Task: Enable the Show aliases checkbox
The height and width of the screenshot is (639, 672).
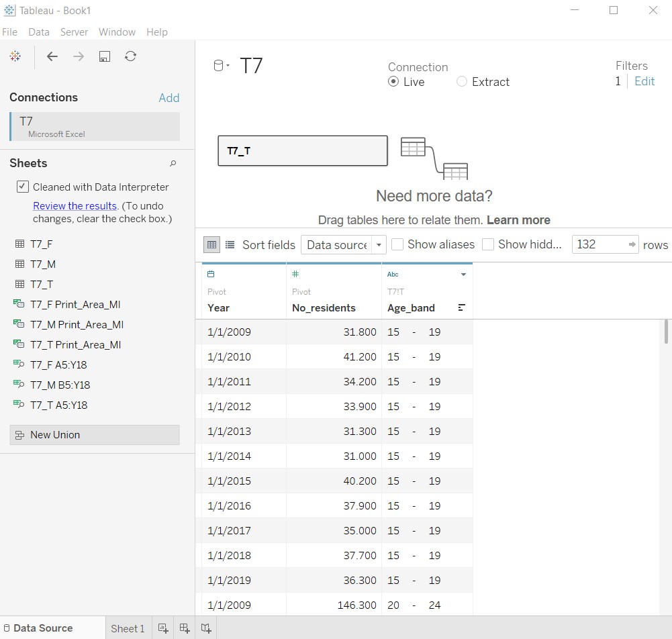Action: pyautogui.click(x=397, y=245)
